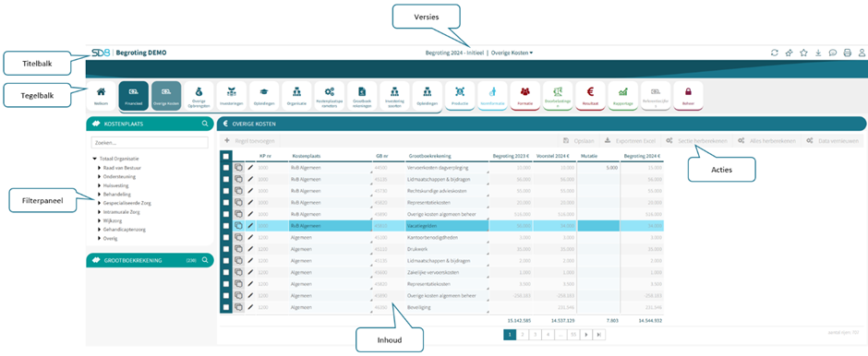Open the Beheer lock tile
Screen dimensions: 868x356
(688, 96)
